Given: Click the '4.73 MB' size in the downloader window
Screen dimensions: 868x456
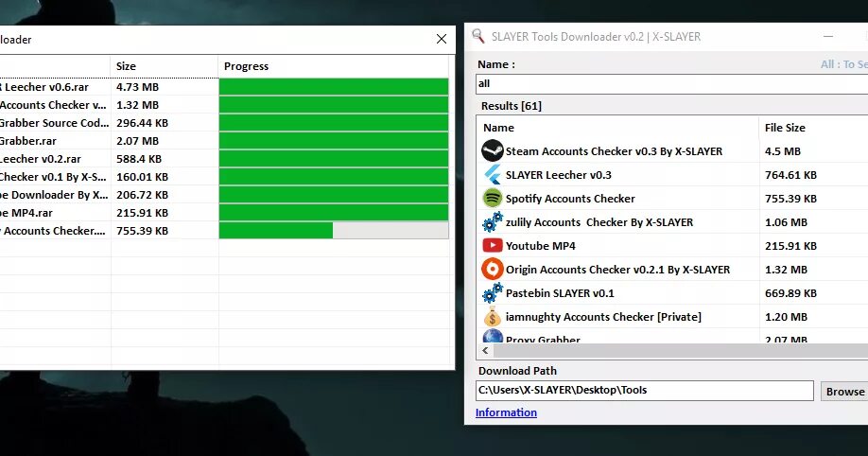Looking at the screenshot, I should click(x=137, y=87).
